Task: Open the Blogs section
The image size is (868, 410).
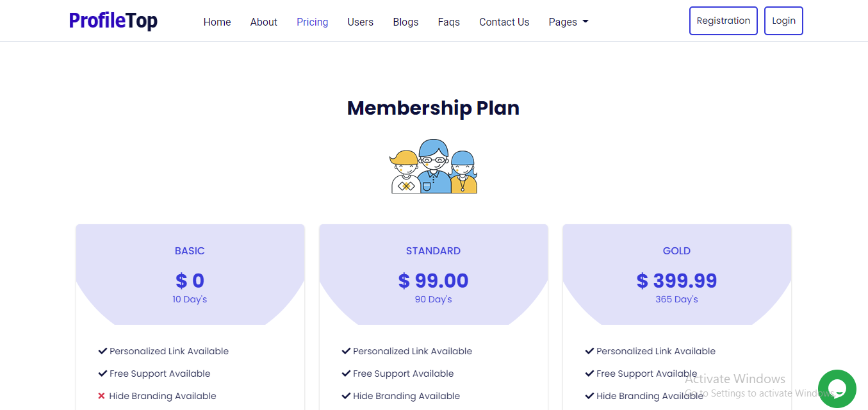Action: coord(405,22)
